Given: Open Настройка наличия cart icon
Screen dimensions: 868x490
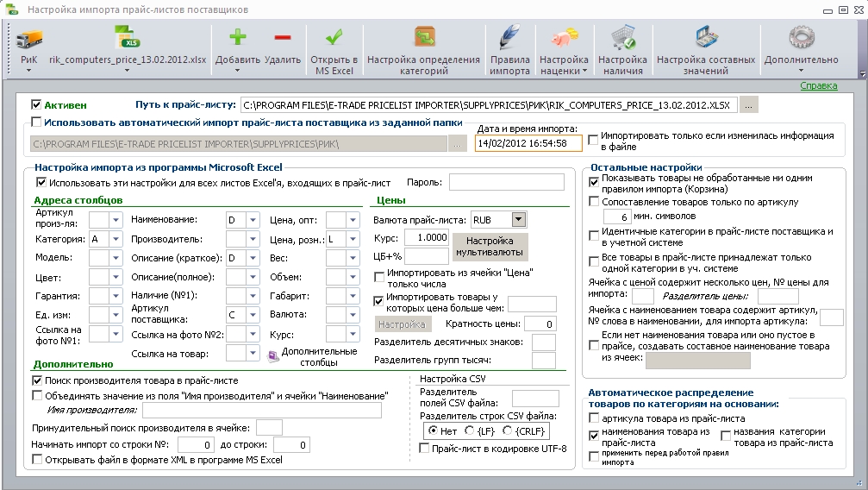Looking at the screenshot, I should click(622, 37).
